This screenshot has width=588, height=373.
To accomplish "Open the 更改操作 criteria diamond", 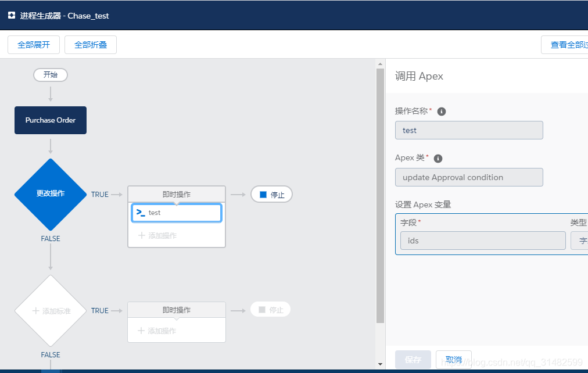I will [51, 193].
